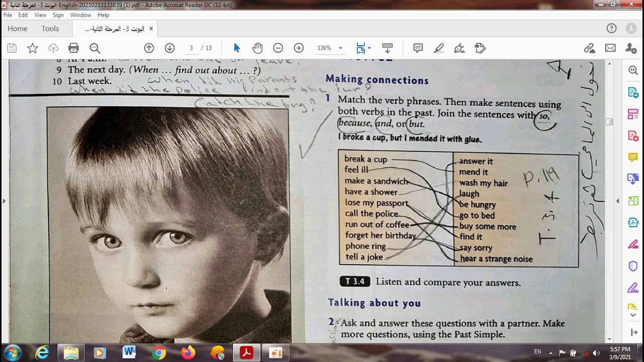644x362 pixels.
Task: Add a sticky note comment
Action: click(x=418, y=48)
